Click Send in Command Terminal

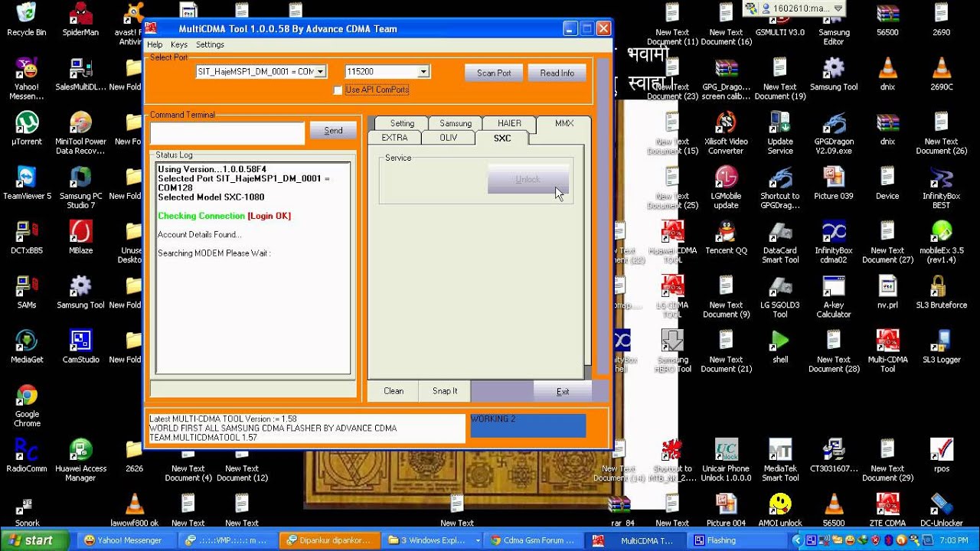333,131
